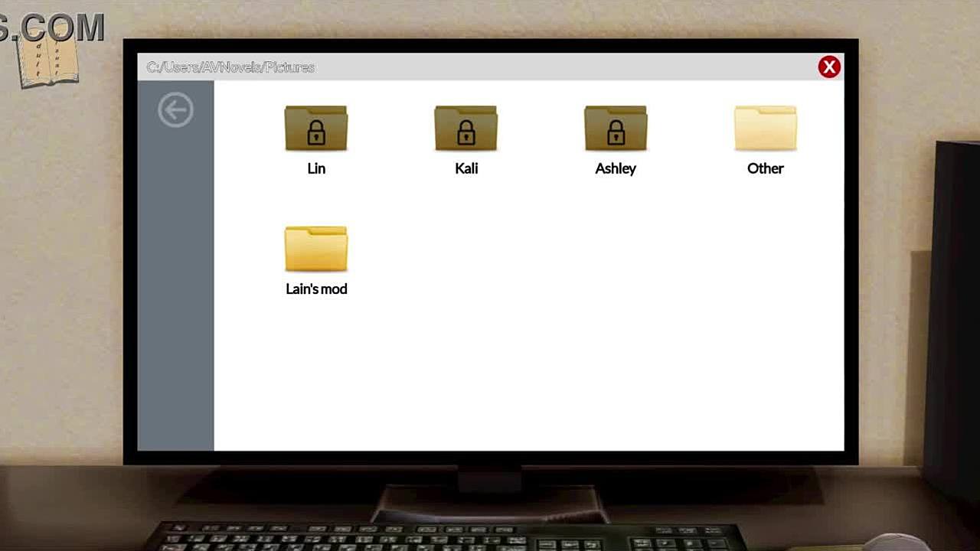Select the "Other" folder name label
The width and height of the screenshot is (980, 551).
765,168
